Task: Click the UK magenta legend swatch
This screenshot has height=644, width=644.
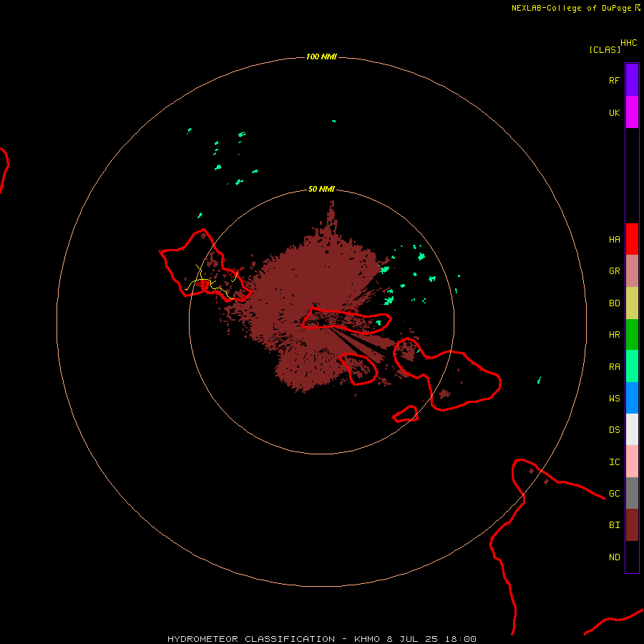Action: pyautogui.click(x=632, y=112)
